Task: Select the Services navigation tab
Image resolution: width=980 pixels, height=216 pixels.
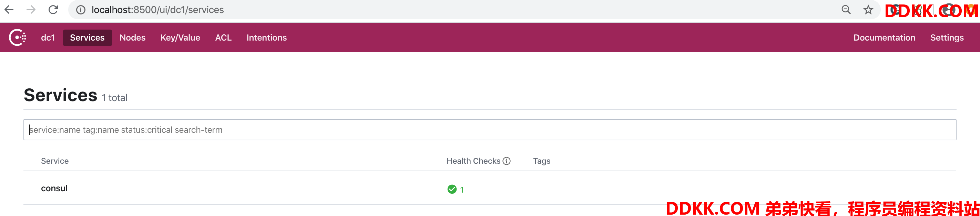Action: click(x=87, y=37)
